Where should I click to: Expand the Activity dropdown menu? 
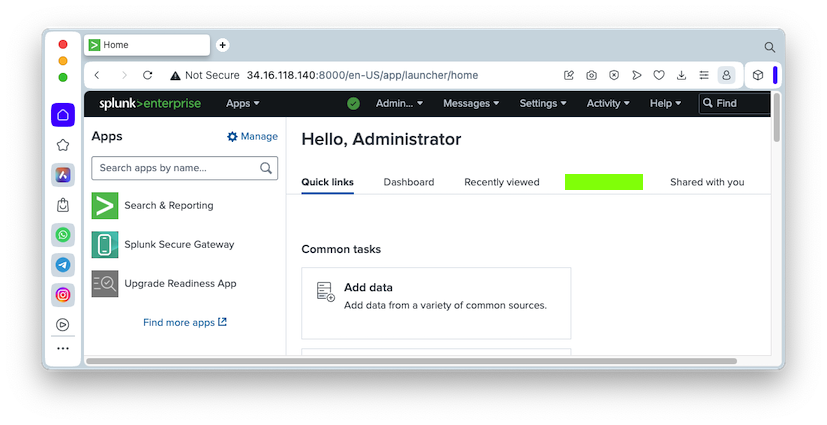coord(608,103)
